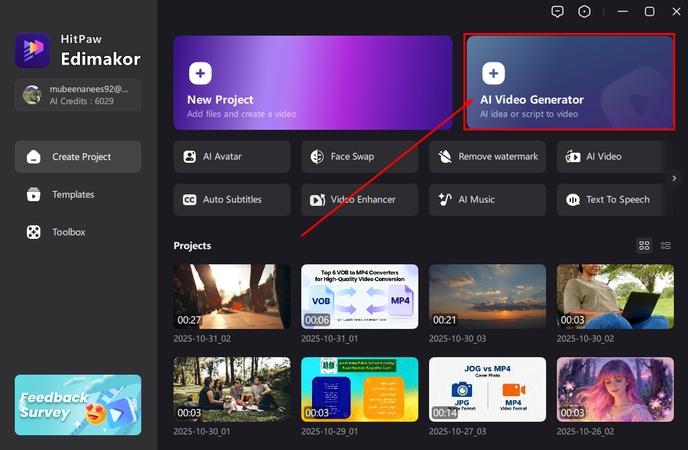688x450 pixels.
Task: Click the project name 2025-10-27_03
Action: 457,432
